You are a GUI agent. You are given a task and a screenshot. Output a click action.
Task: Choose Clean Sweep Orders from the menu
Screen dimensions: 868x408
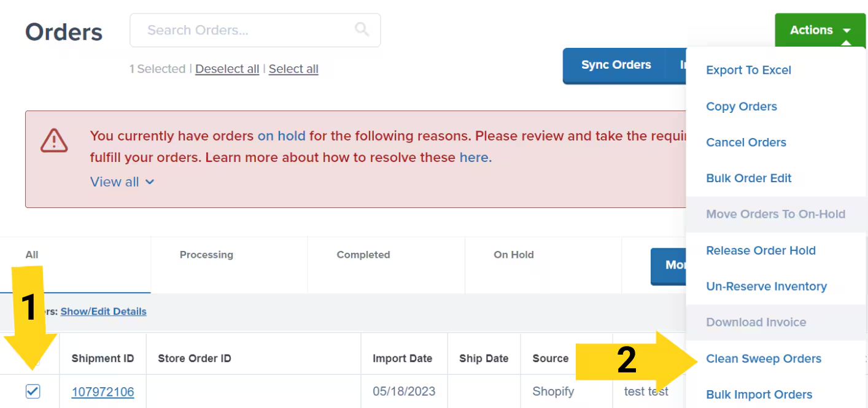pyautogui.click(x=764, y=358)
